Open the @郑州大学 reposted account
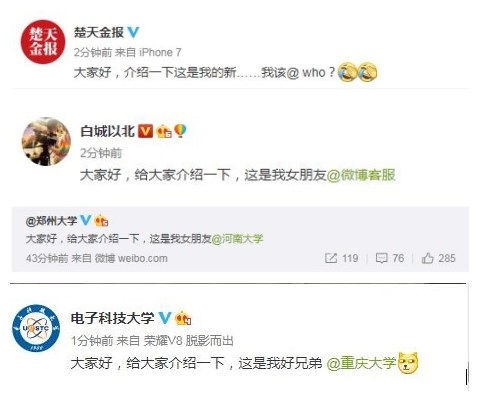479x401 pixels. [51, 221]
